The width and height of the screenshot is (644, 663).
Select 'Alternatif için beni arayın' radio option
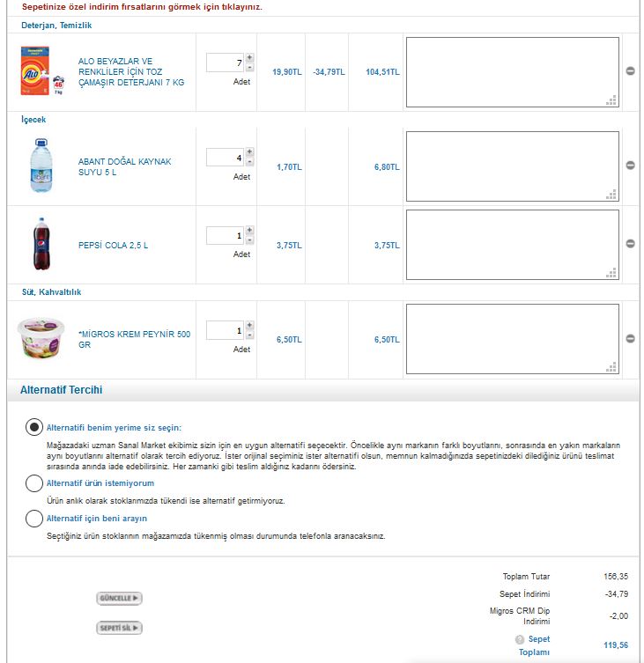tap(34, 519)
